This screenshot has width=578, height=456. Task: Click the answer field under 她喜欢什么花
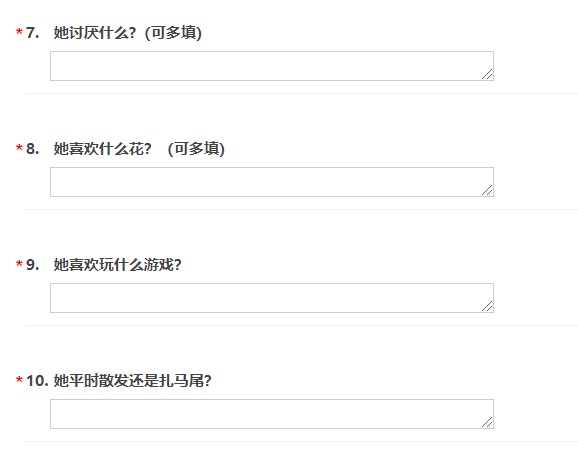[272, 182]
